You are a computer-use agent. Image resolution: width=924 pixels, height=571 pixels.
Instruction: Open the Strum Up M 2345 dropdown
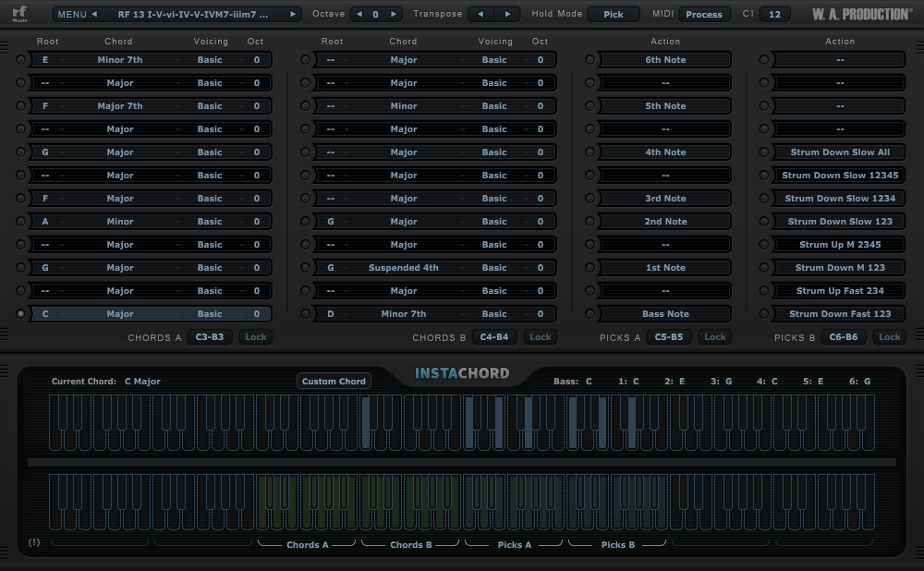coord(840,245)
